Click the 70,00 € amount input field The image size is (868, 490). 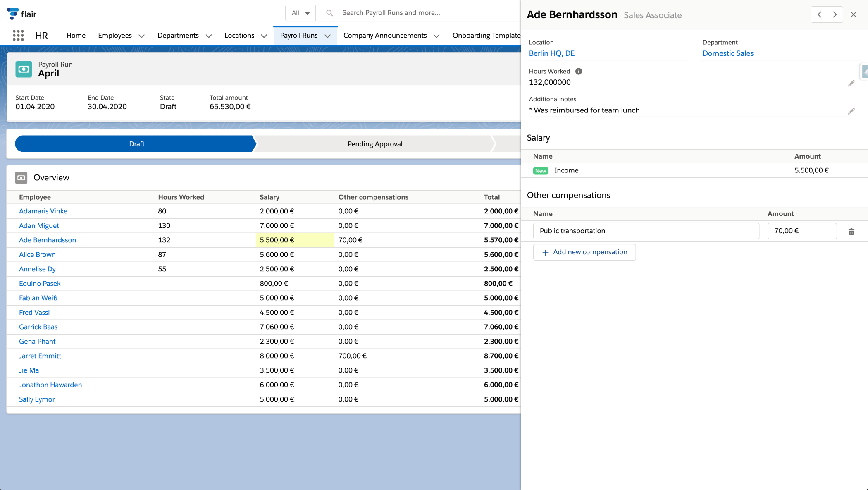[802, 231]
